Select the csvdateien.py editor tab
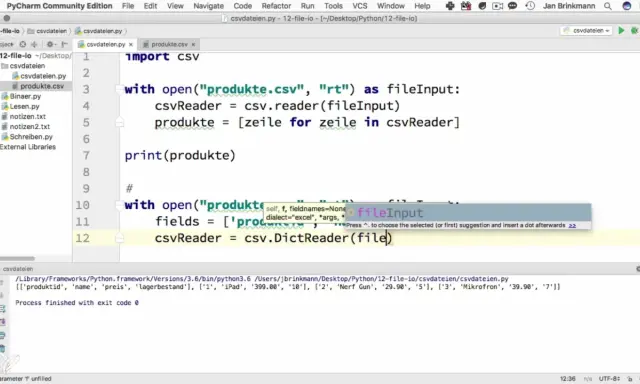This screenshot has width=640, height=384. (x=105, y=44)
